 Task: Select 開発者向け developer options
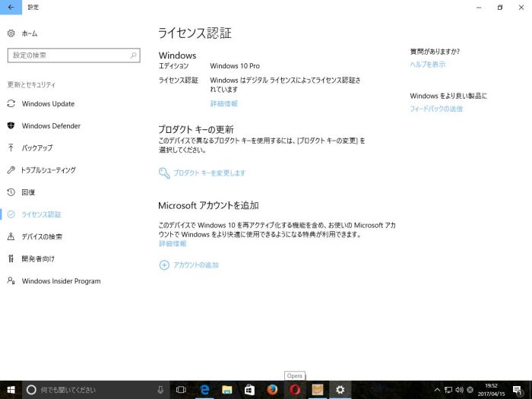[x=38, y=258]
